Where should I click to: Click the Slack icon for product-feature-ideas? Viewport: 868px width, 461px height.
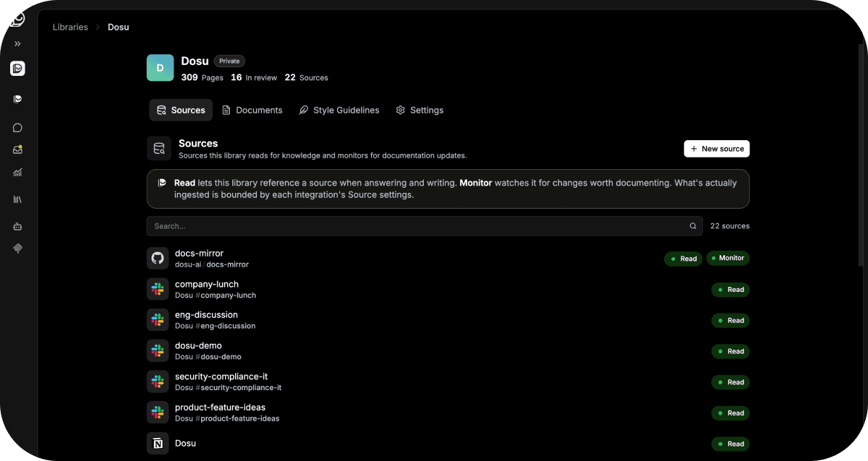[x=158, y=413]
